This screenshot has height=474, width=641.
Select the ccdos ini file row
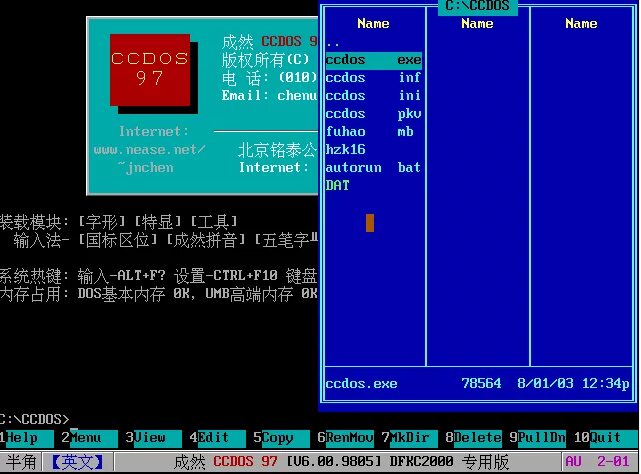point(374,96)
